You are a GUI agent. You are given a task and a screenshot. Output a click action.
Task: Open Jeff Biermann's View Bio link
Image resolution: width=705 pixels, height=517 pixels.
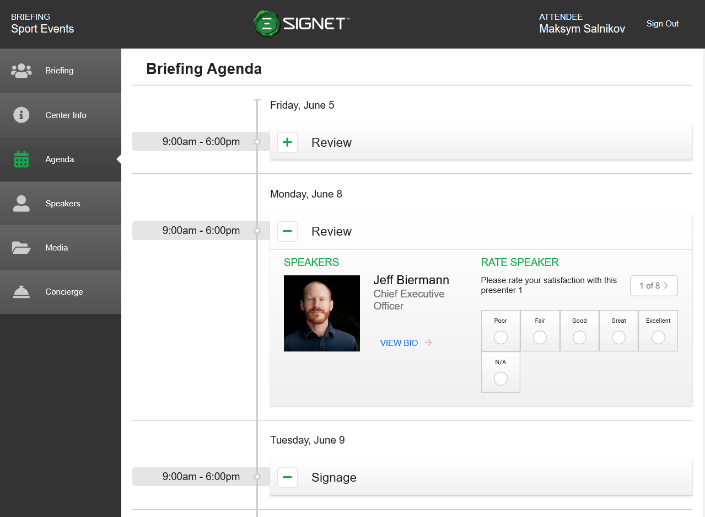[399, 343]
